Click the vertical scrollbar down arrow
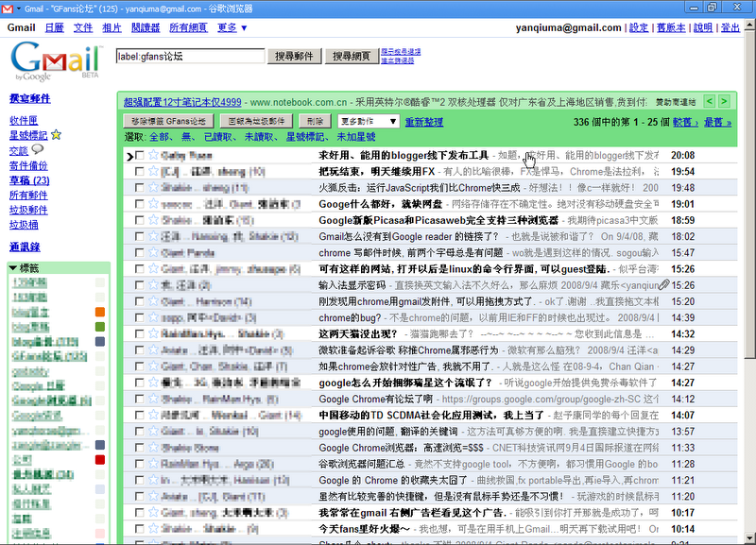Image resolution: width=756 pixels, height=545 pixels. click(750, 537)
